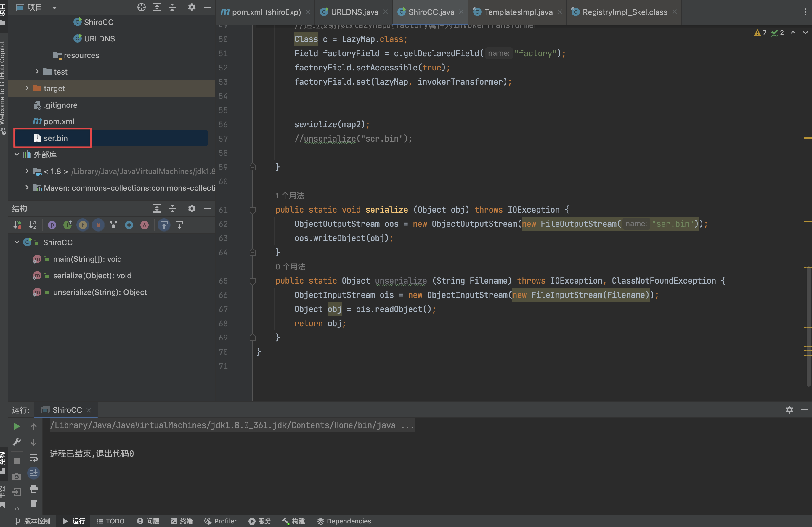
Task: Fold the serialize method at line 61
Action: pyautogui.click(x=253, y=210)
